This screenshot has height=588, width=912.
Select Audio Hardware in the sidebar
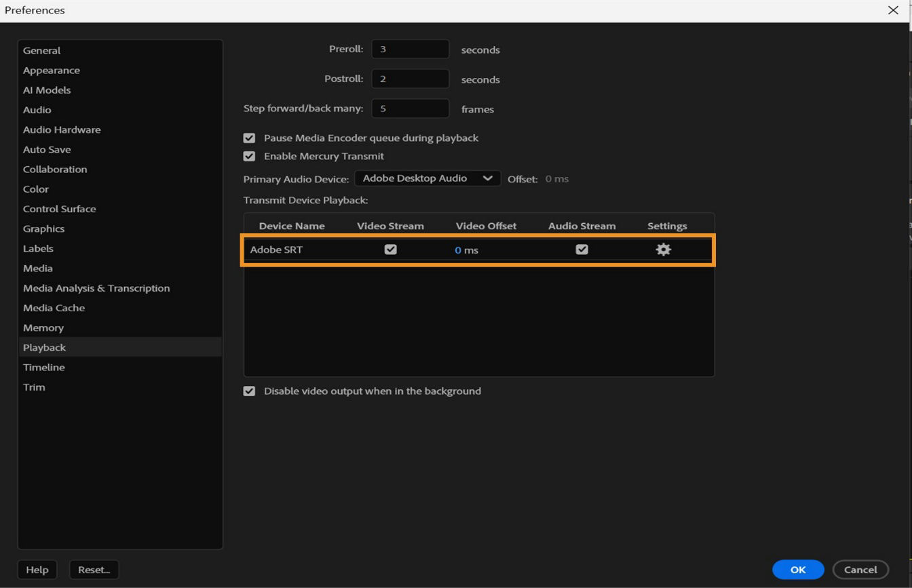coord(61,130)
